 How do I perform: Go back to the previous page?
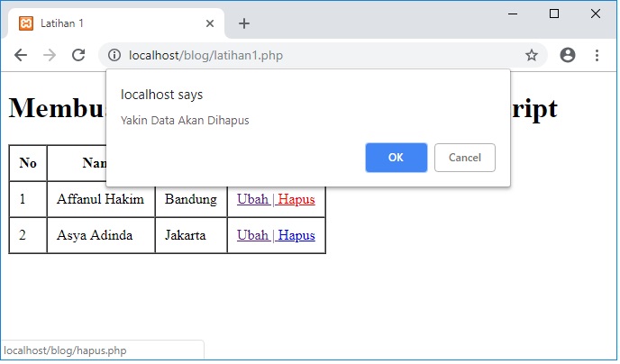[x=21, y=55]
